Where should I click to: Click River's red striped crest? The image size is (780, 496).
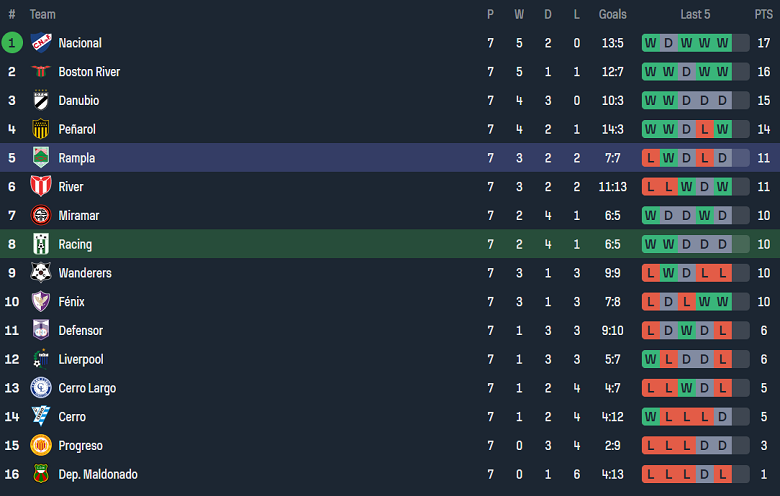(41, 187)
